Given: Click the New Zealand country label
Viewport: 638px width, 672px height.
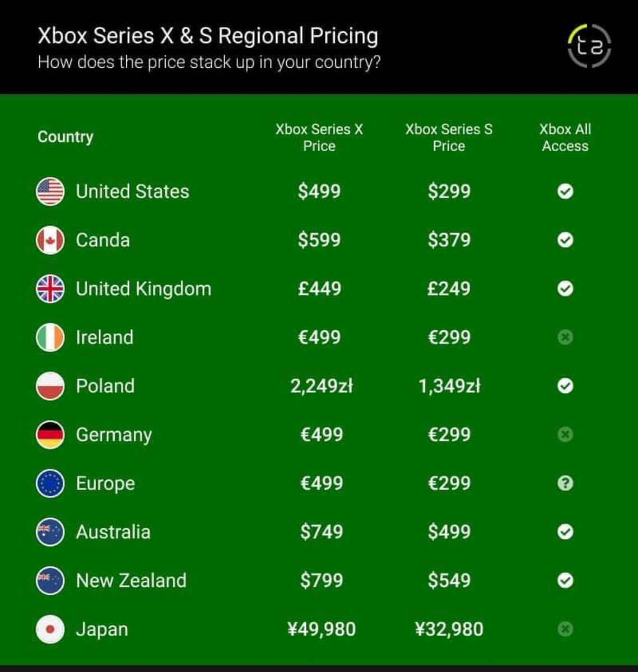Looking at the screenshot, I should click(x=131, y=581).
